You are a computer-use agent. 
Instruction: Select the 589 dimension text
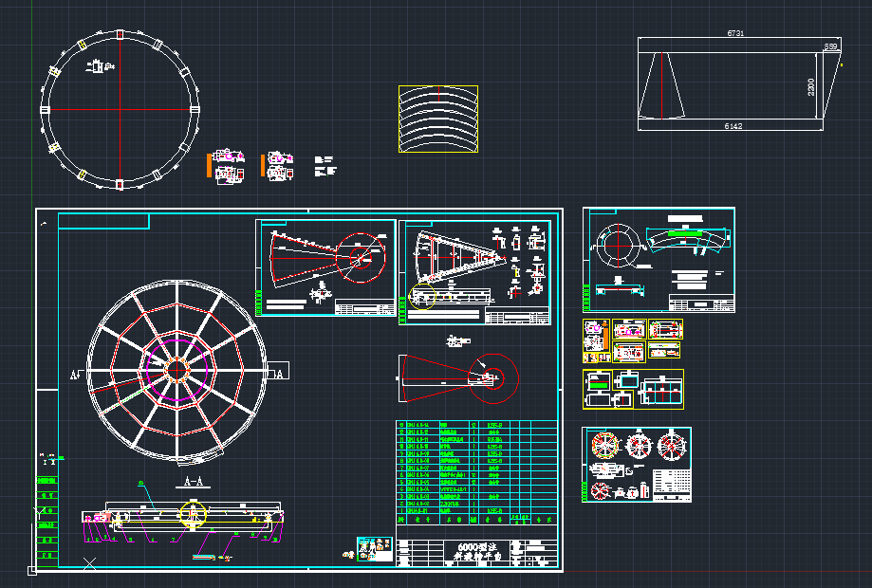(x=831, y=46)
